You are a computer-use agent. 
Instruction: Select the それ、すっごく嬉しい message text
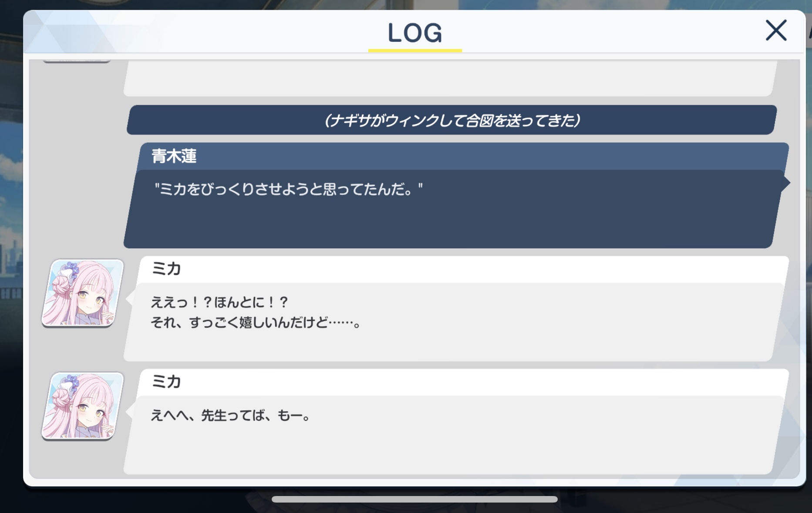[x=256, y=323]
